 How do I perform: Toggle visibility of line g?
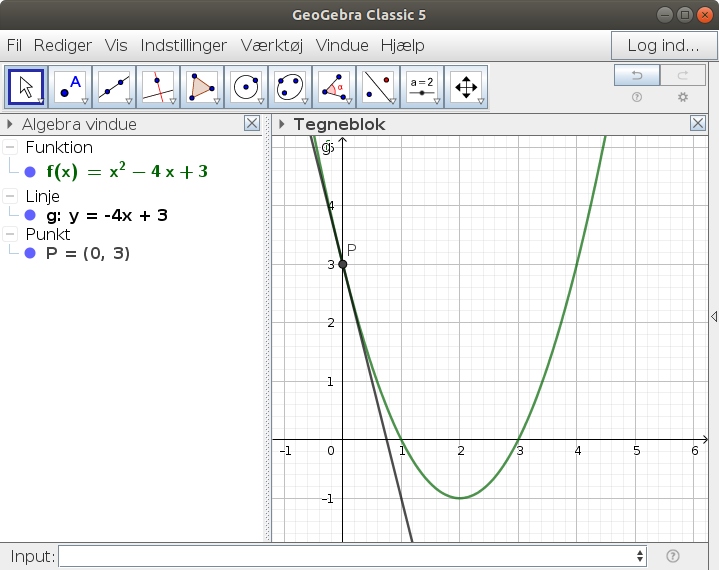(x=30, y=215)
